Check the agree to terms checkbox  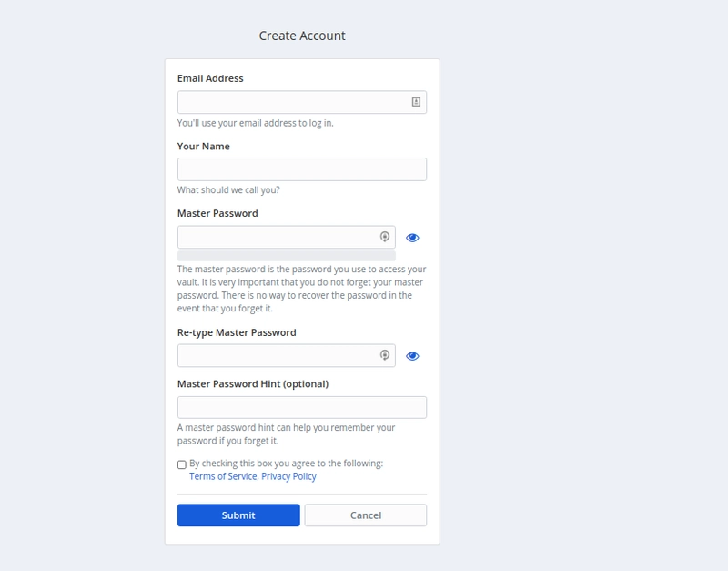(182, 464)
